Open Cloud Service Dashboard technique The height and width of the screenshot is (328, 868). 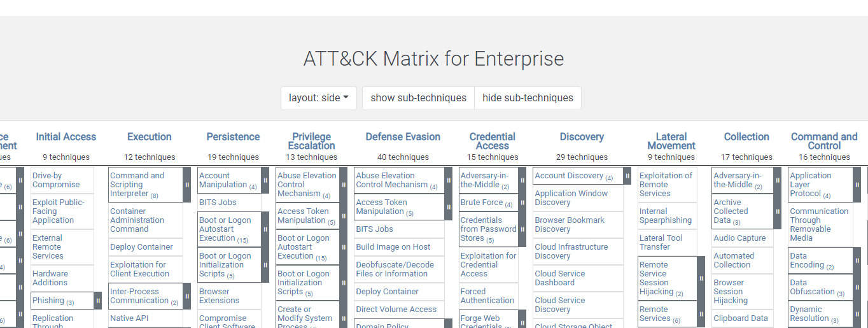click(x=560, y=278)
